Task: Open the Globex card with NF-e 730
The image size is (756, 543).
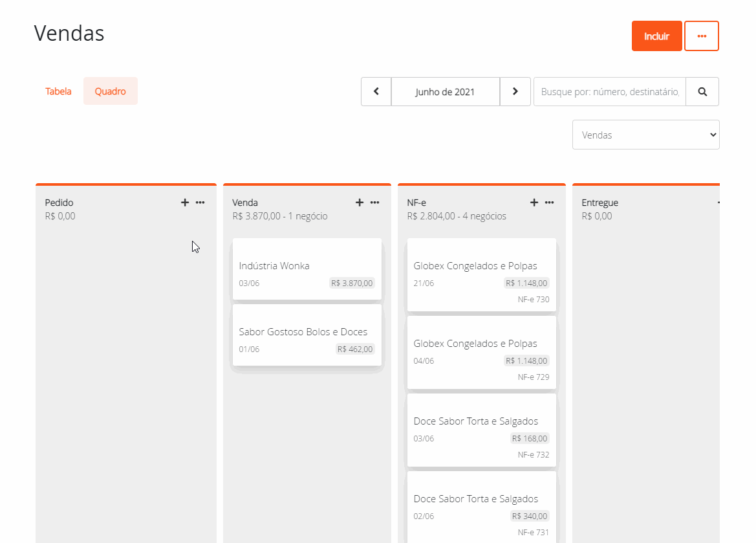Action: point(481,274)
